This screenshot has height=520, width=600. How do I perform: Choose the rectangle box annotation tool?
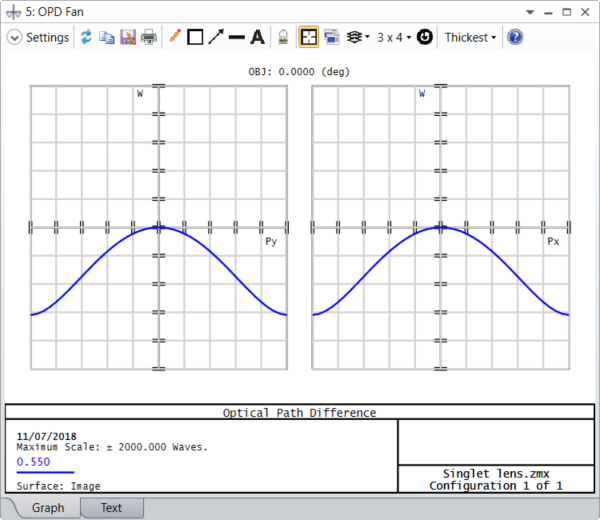point(195,37)
